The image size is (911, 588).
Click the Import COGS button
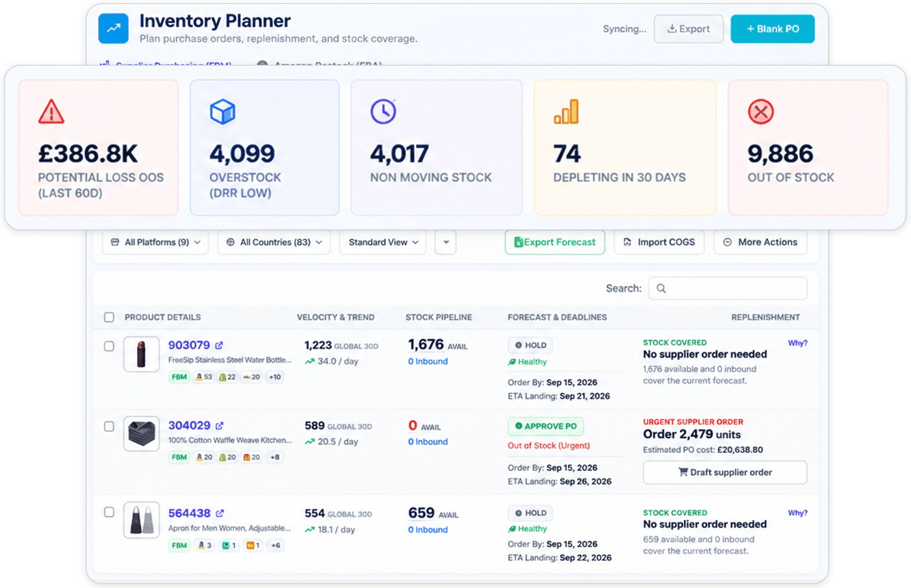click(x=660, y=242)
